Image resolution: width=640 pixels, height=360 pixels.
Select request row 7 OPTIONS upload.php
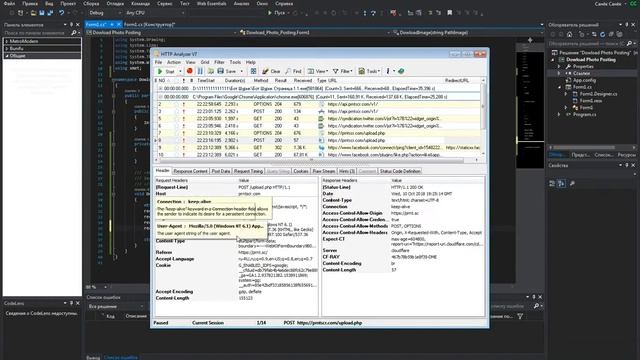(x=318, y=133)
